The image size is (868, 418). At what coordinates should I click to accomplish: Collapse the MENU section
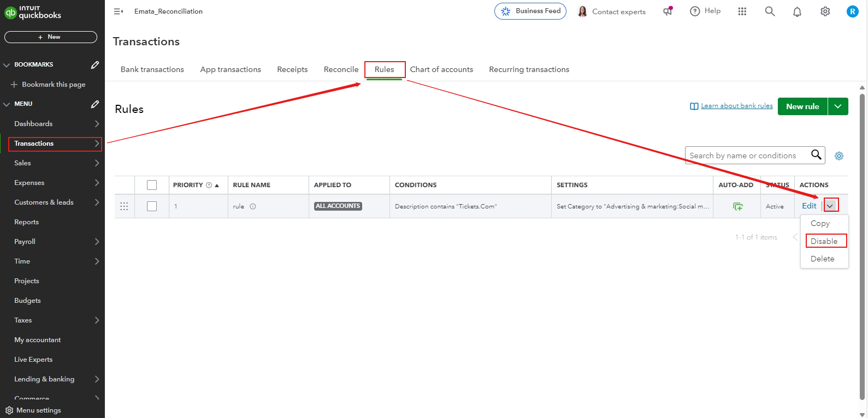[7, 104]
